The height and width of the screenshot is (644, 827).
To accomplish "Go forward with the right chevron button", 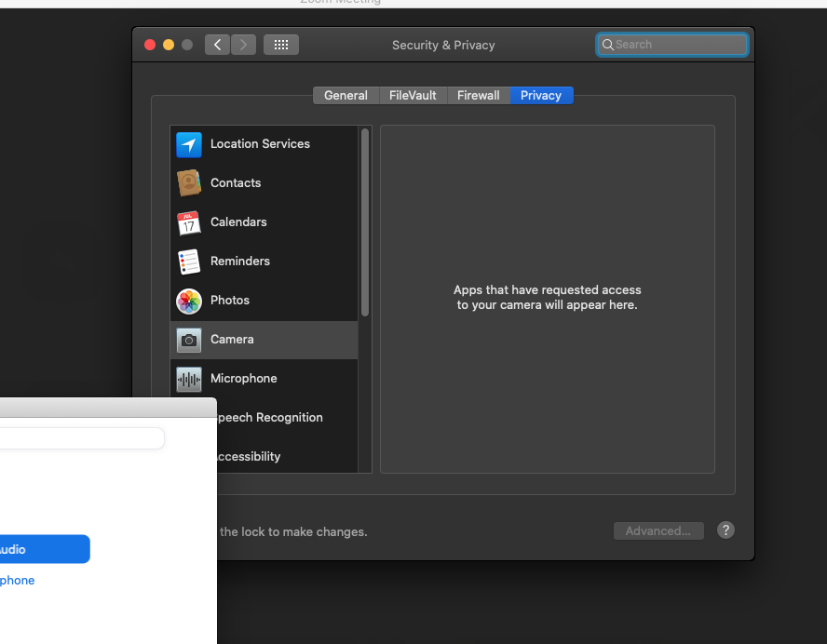I will pos(243,45).
